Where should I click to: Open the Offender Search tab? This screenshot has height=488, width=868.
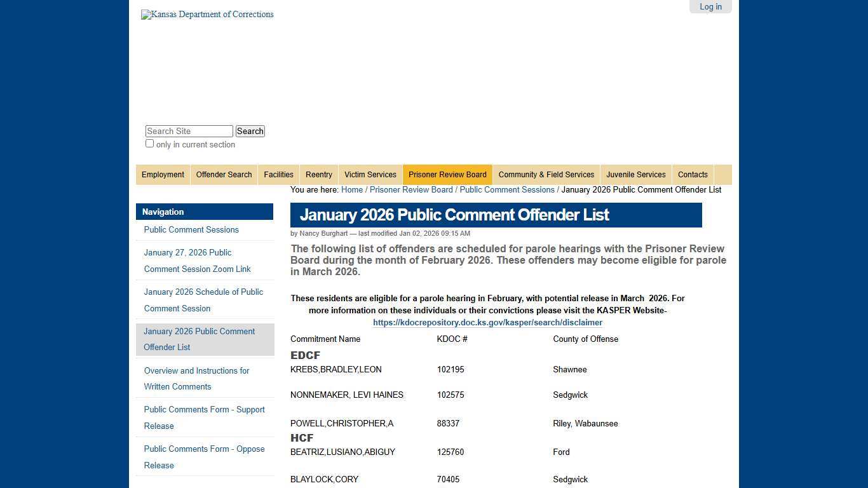pos(224,174)
